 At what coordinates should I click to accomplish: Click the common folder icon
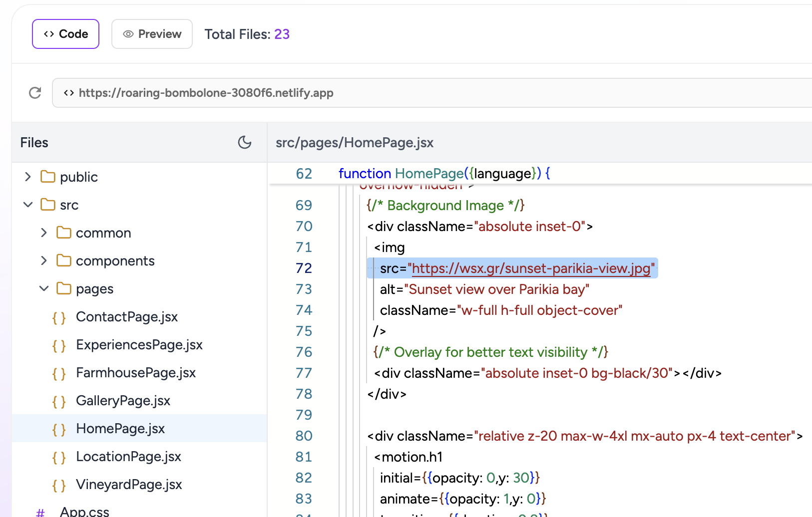click(x=64, y=233)
